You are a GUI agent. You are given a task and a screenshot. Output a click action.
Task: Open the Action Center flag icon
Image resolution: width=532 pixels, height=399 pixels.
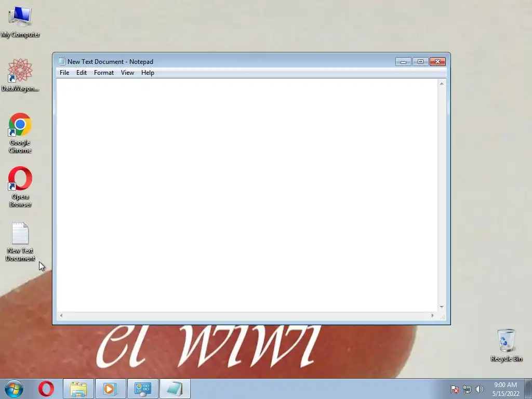click(455, 389)
